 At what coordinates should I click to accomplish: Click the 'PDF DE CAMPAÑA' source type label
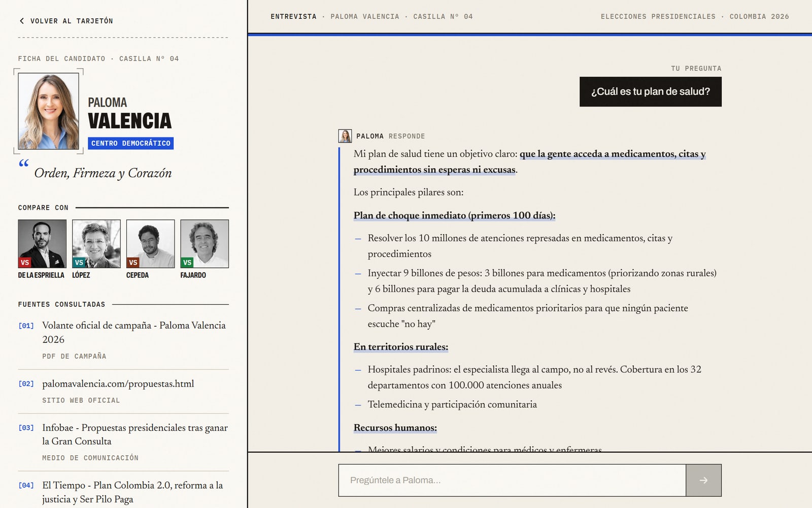pos(74,356)
